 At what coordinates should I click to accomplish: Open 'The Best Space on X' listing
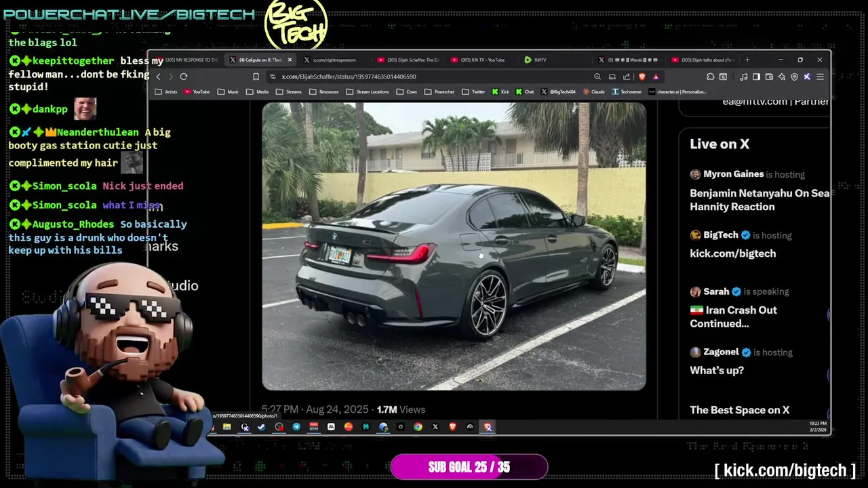pos(739,410)
